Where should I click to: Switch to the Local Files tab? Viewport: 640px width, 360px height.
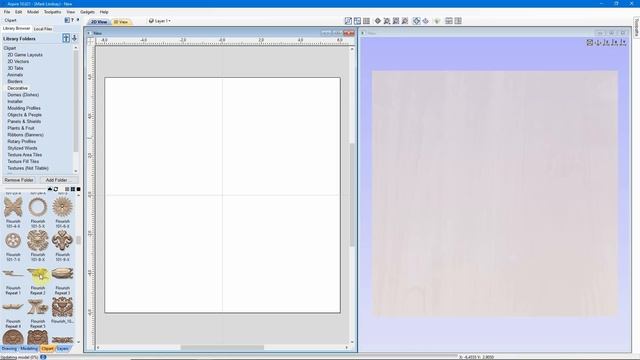click(43, 29)
